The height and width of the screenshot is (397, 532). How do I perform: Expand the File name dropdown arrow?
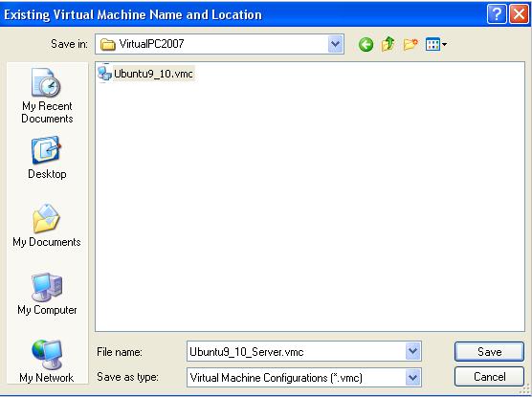point(413,351)
